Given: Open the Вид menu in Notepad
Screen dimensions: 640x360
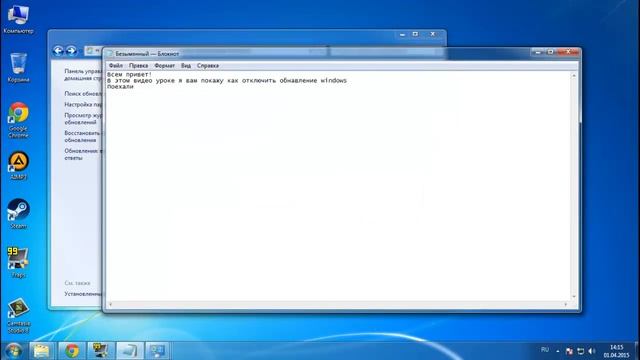Looking at the screenshot, I should click(186, 65).
